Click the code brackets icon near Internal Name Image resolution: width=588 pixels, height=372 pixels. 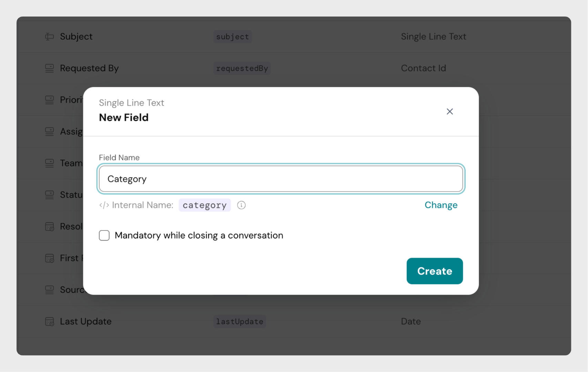[104, 205]
